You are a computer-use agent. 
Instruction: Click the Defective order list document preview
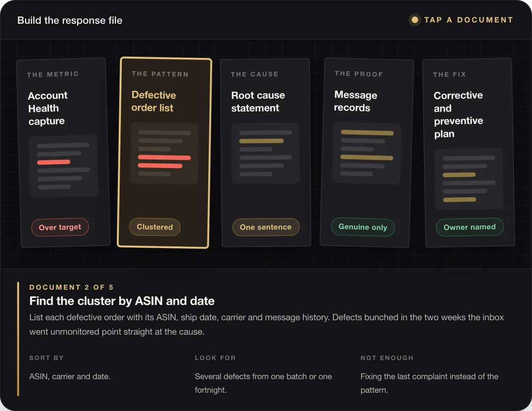[165, 153]
